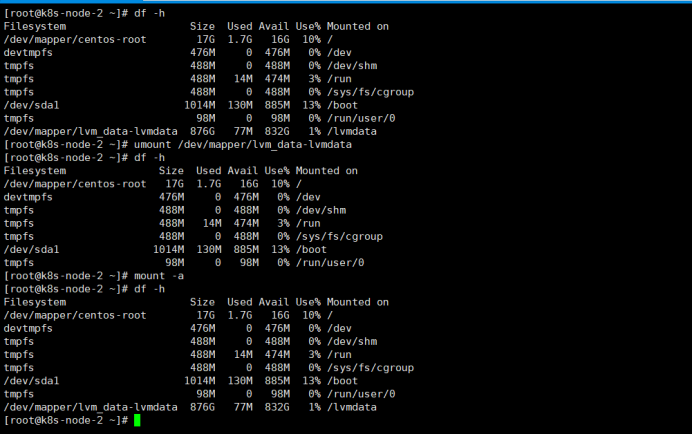Click the final empty shell prompt [root@k8s-node-2 ~]#
The width and height of the screenshot is (692, 434).
point(66,420)
